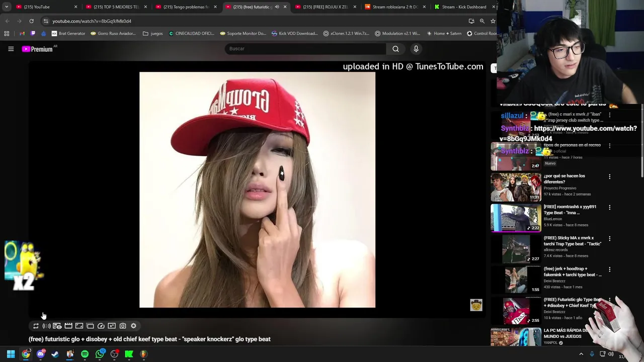Click the dotted-top rectangle icon below the video
The height and width of the screenshot is (362, 644).
[x=90, y=326]
